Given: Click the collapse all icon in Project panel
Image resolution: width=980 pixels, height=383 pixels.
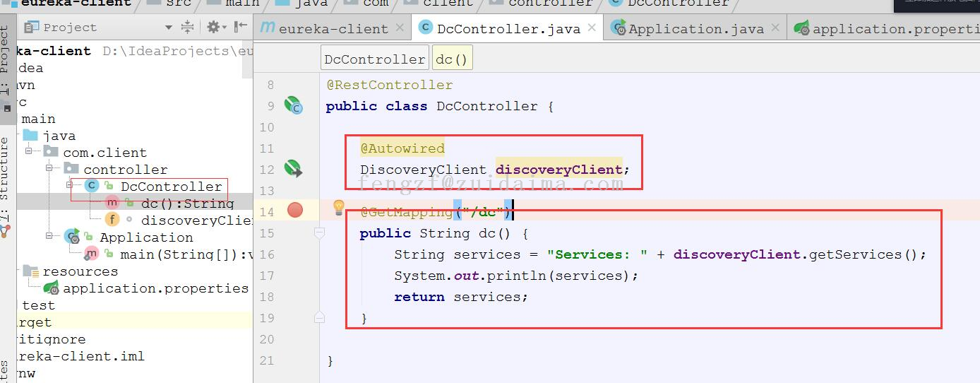Looking at the screenshot, I should coord(188,28).
